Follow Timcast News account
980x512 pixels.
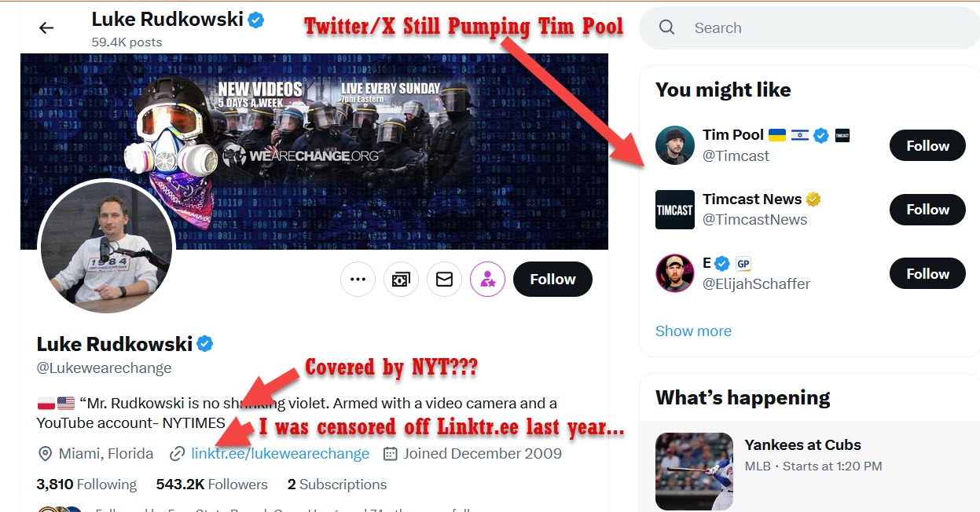click(927, 210)
